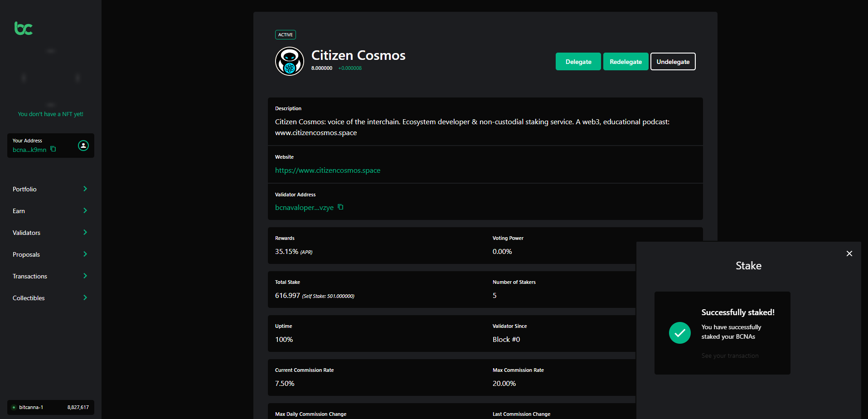Copy the validator address icon
This screenshot has width=868, height=419.
point(340,207)
